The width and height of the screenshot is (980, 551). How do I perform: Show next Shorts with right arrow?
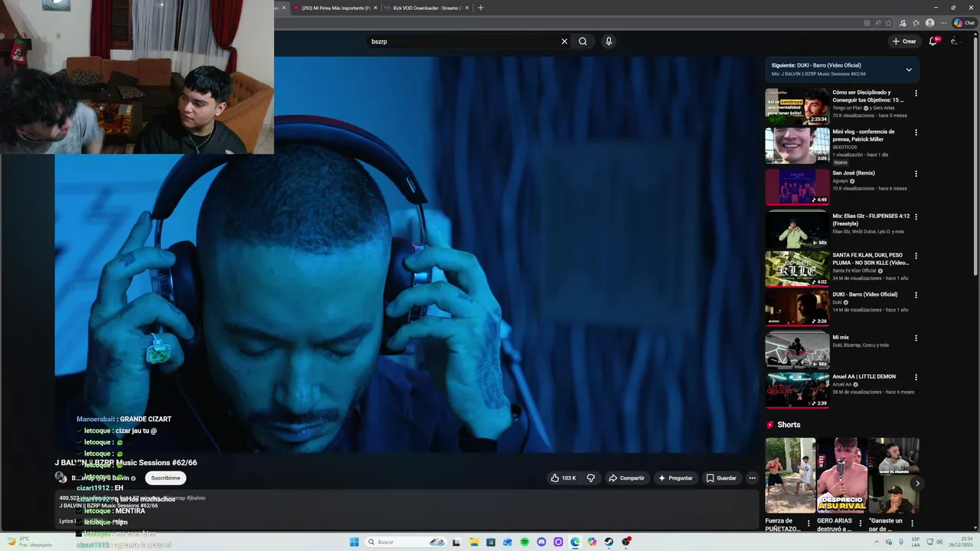(x=917, y=483)
